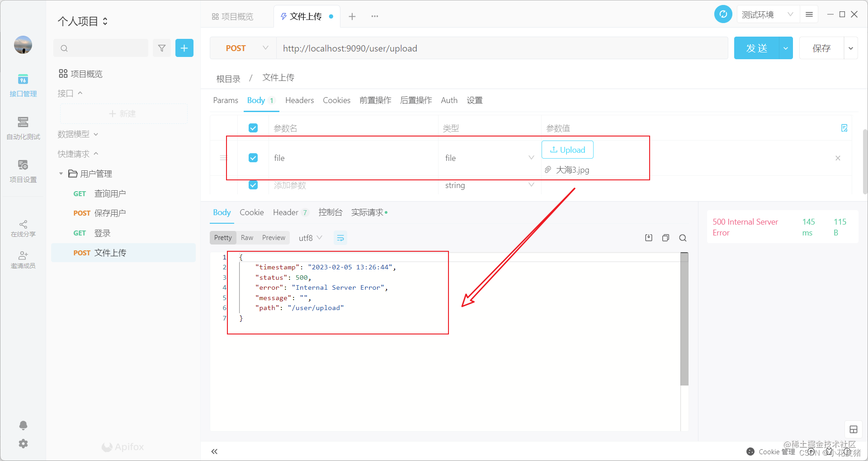Open the dropdown arrow next to 保存
This screenshot has width=868, height=461.
[851, 48]
